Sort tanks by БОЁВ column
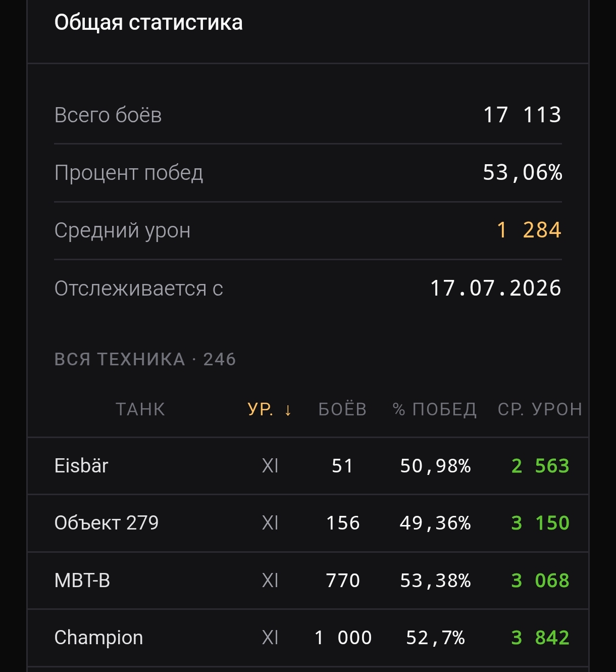Image resolution: width=616 pixels, height=672 pixels. 342,409
